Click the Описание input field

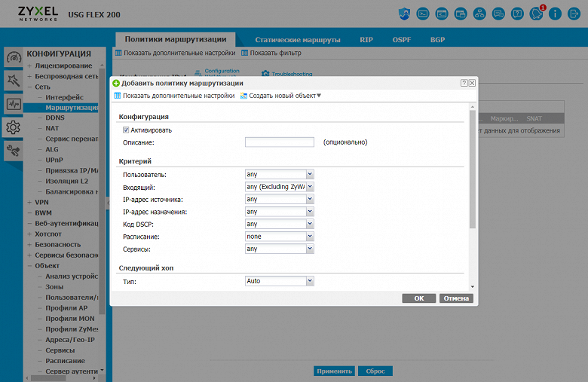tap(280, 142)
